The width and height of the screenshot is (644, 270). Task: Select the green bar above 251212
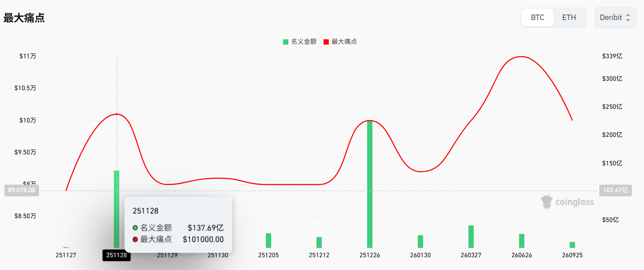click(319, 242)
